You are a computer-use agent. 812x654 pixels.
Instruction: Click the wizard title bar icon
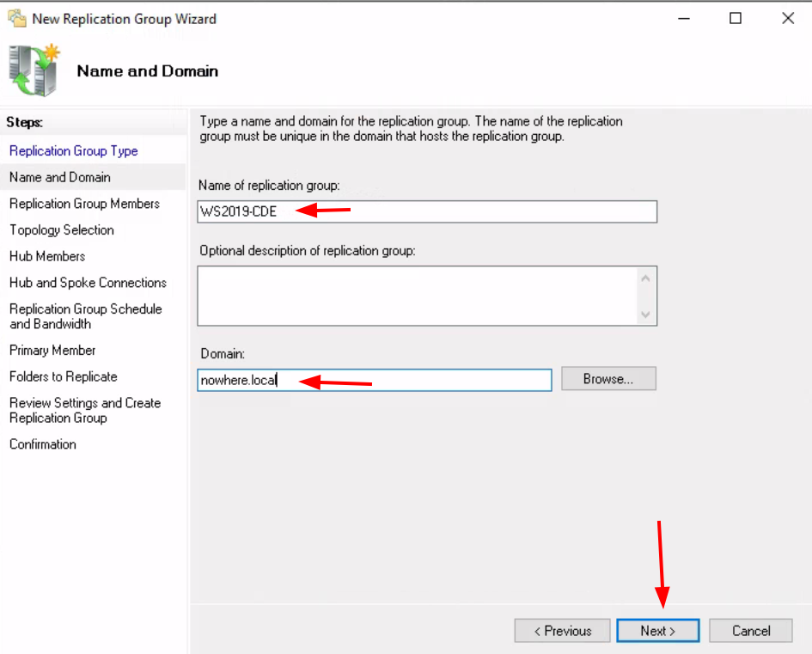point(17,19)
